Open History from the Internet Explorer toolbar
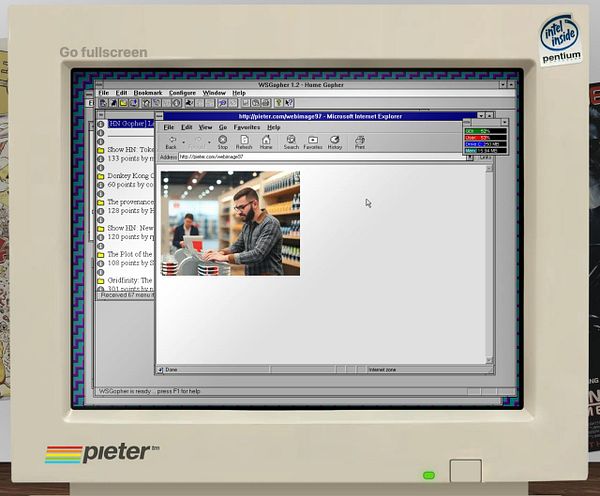The height and width of the screenshot is (496, 600). (x=335, y=142)
